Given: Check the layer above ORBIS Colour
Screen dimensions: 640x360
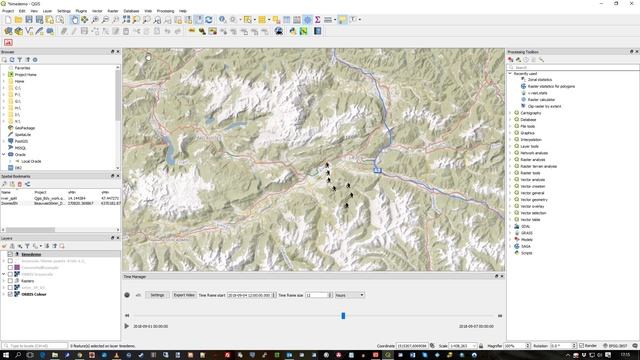Looking at the screenshot, I should coord(10,288).
